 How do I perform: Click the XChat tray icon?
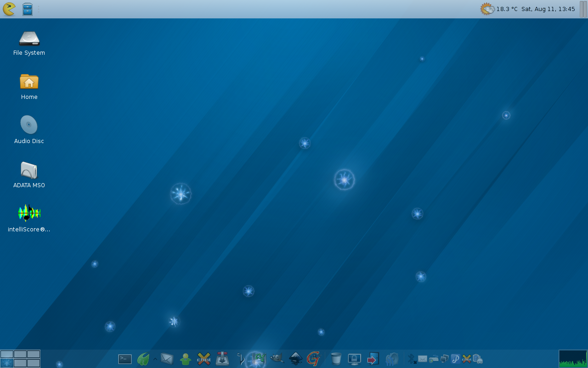pos(467,359)
